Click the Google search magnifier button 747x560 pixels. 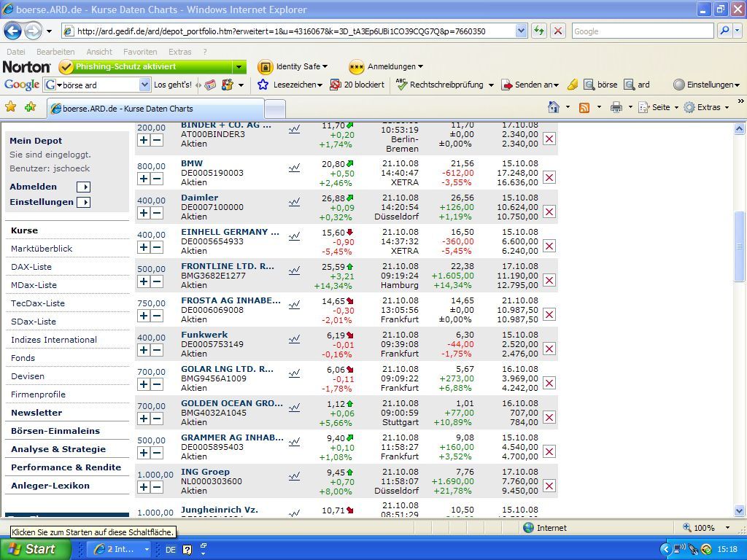coord(725,31)
